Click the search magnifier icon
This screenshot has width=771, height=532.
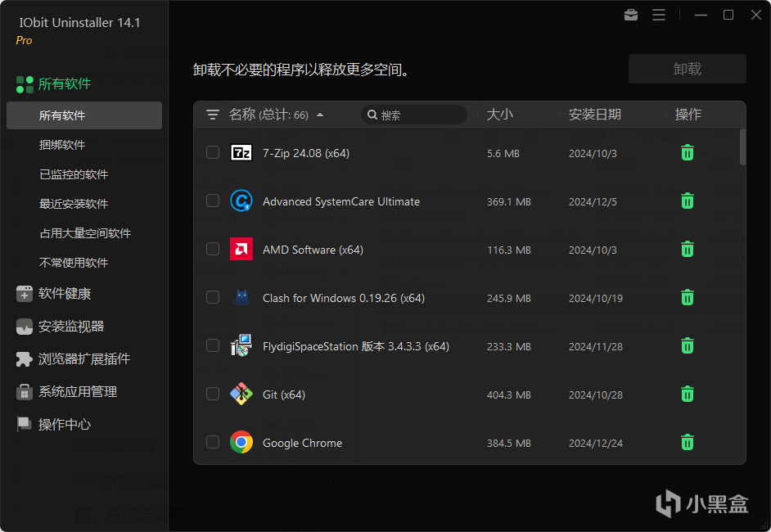click(x=372, y=115)
